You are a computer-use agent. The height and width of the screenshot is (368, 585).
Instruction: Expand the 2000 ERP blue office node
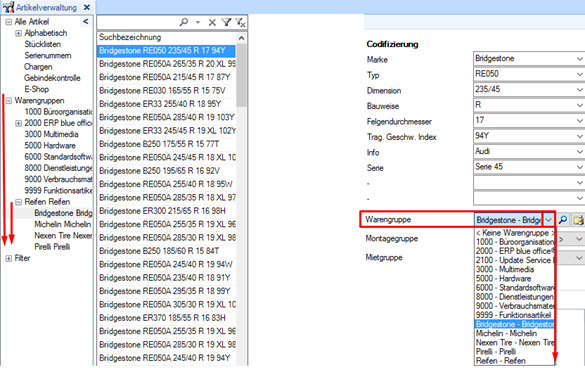pos(18,123)
